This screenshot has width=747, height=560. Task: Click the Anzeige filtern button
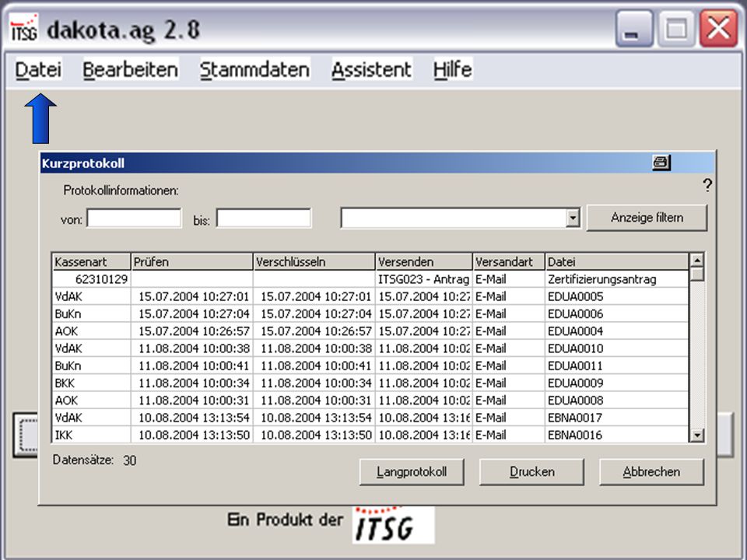coord(647,218)
